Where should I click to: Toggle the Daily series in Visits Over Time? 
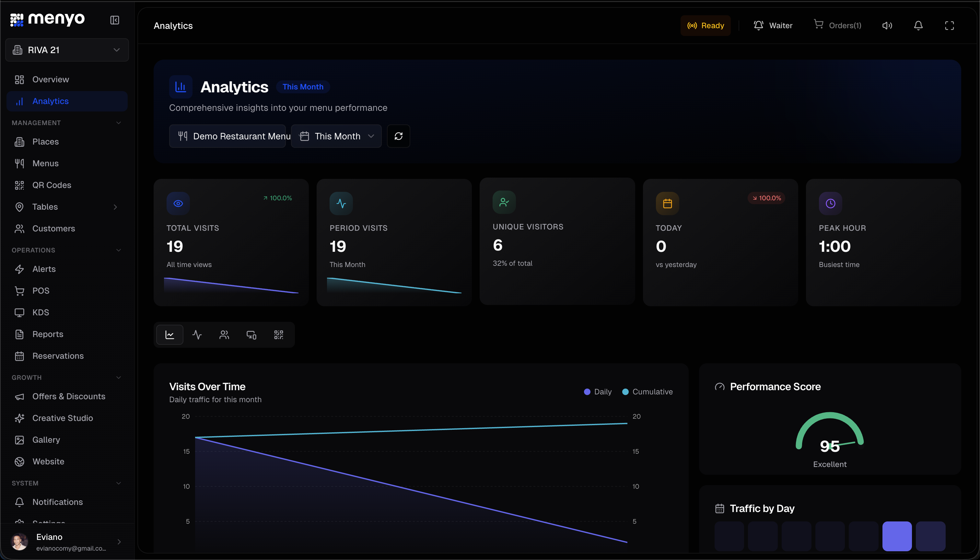point(597,391)
